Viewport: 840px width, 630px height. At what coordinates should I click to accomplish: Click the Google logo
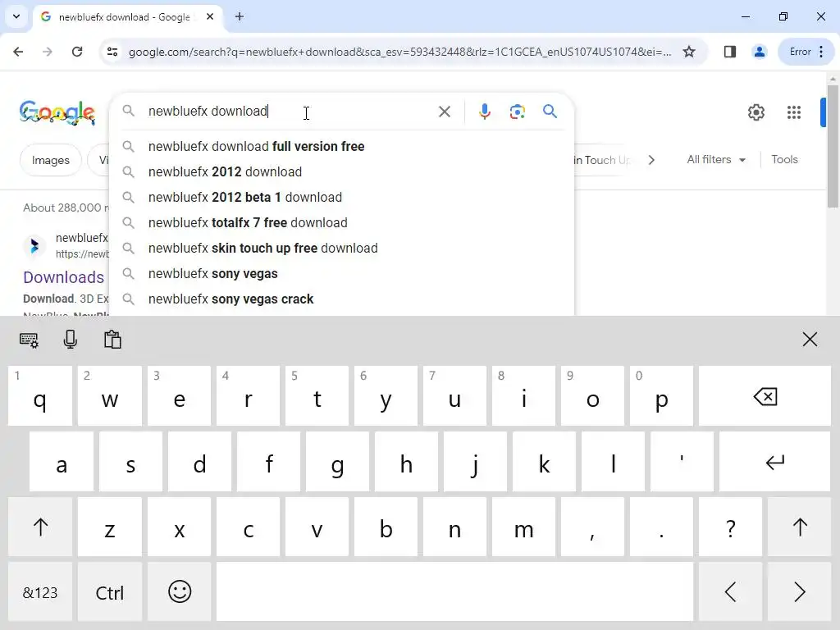(57, 112)
